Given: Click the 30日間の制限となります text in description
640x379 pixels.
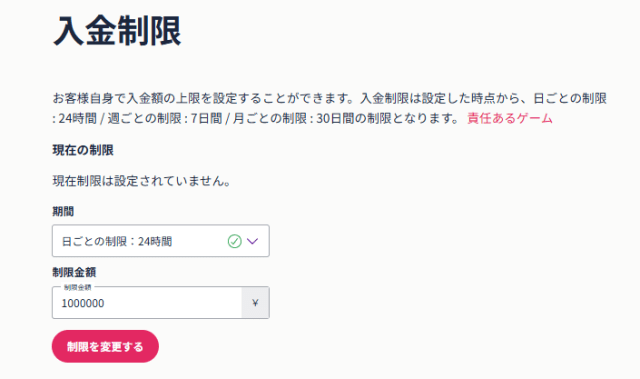Looking at the screenshot, I should click(x=388, y=118).
